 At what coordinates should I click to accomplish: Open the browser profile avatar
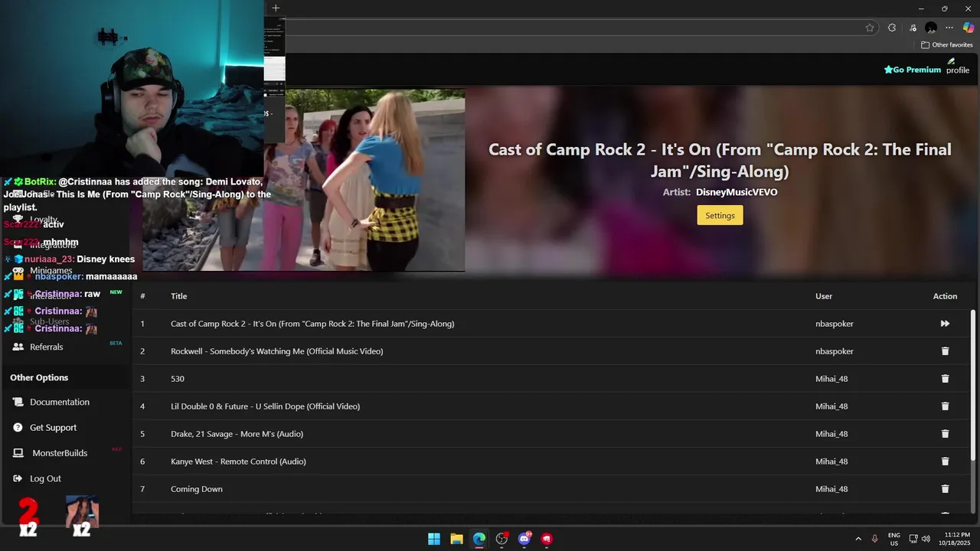(x=931, y=28)
